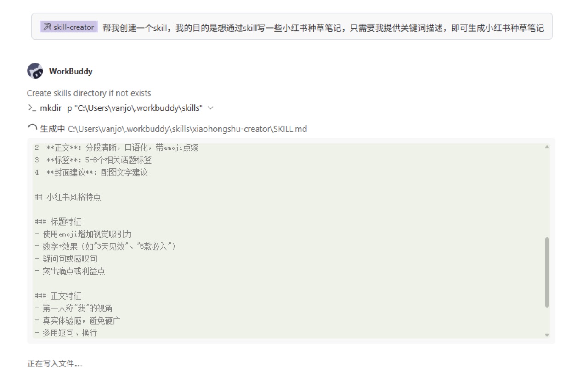
Task: Click the WorkBuddy name label
Action: (x=71, y=71)
